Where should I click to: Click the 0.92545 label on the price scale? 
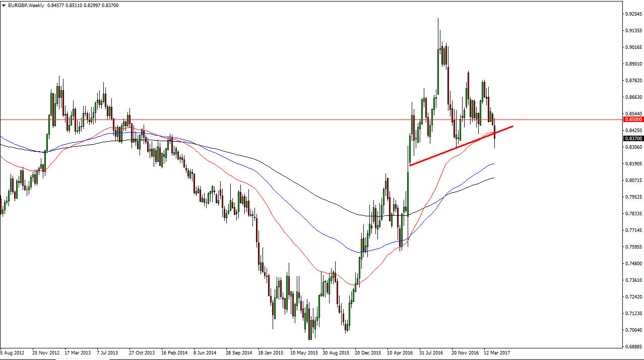coord(633,14)
